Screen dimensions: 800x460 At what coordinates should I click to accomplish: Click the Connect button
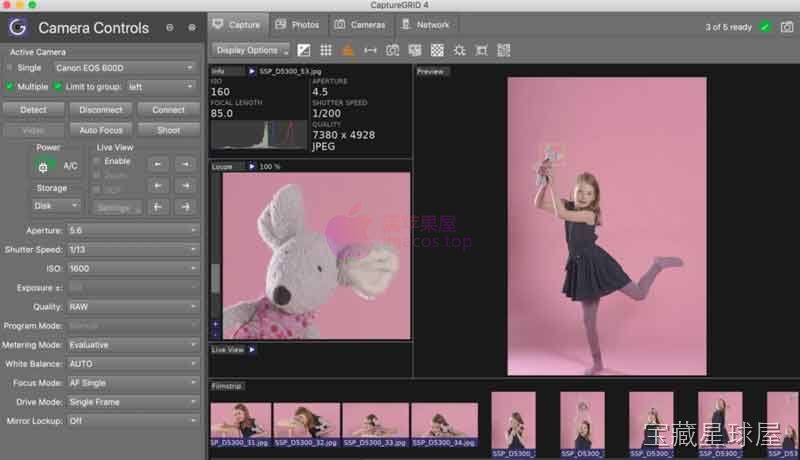click(x=168, y=110)
